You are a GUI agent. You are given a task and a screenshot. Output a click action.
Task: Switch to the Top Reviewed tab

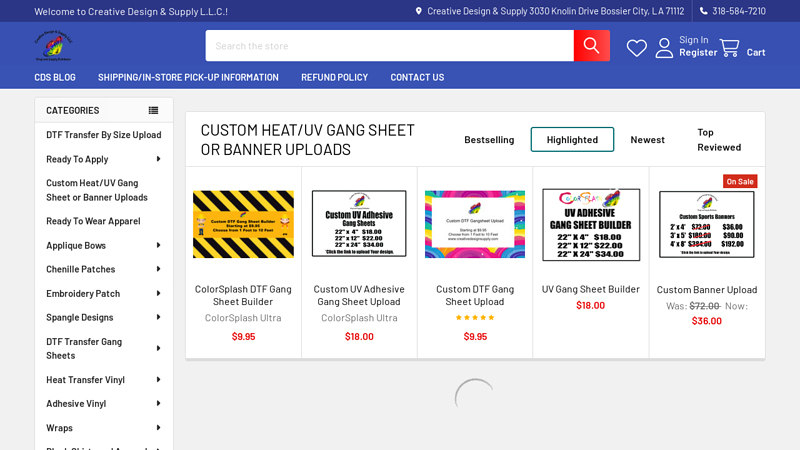718,139
